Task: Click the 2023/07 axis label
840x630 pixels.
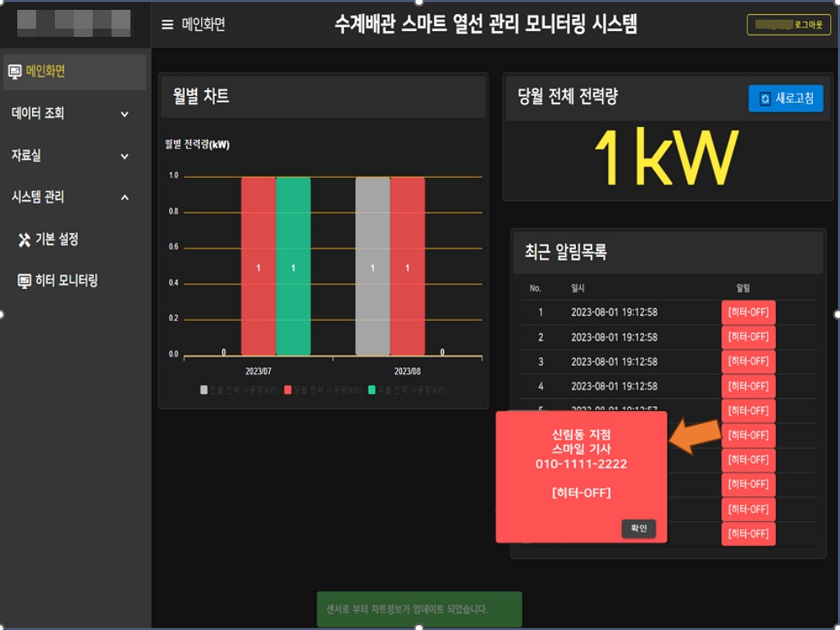Action: click(x=258, y=372)
